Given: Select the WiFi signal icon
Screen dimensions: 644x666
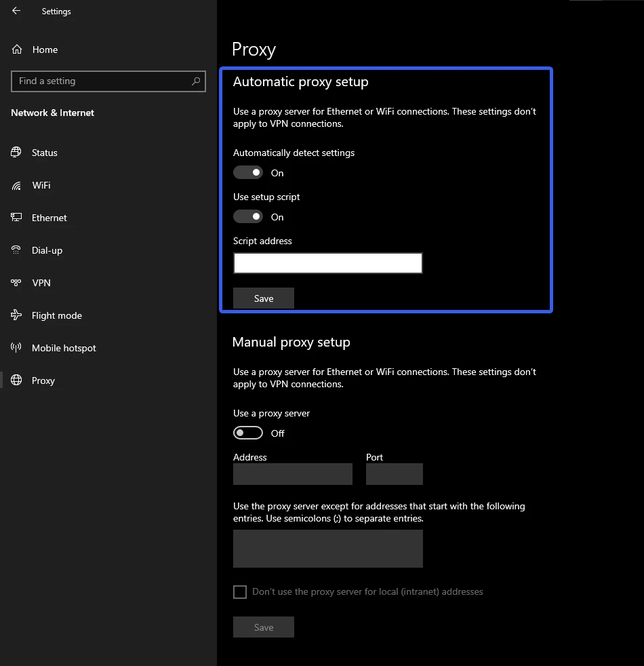Looking at the screenshot, I should pos(17,185).
